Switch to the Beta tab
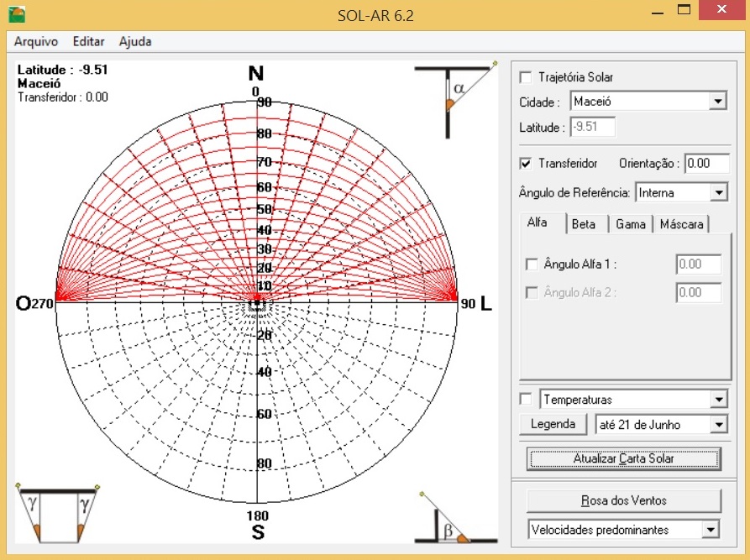Viewport: 750px width, 560px height. pos(584,223)
